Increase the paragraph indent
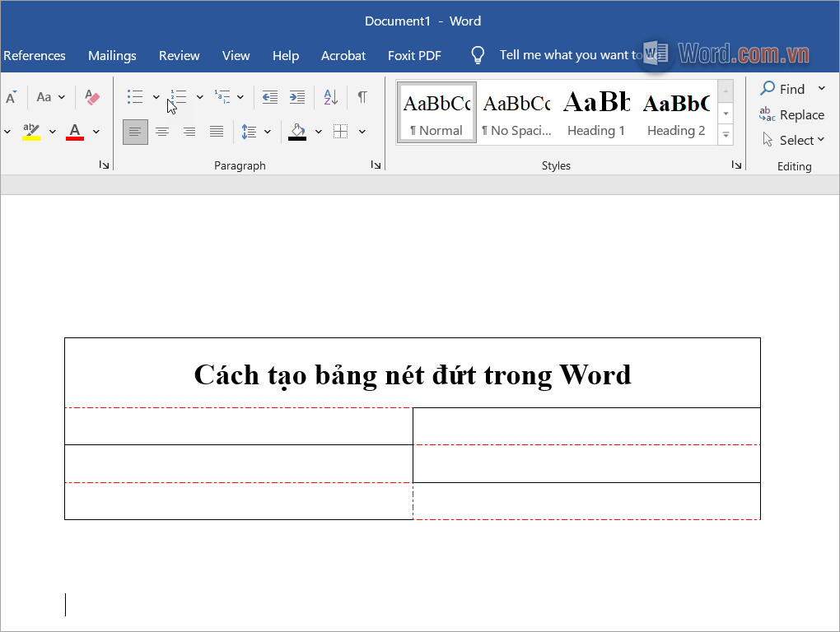840x632 pixels. click(297, 97)
